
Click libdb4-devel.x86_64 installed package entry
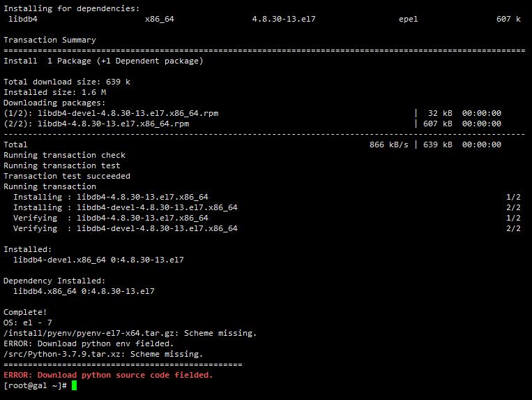[x=98, y=260]
